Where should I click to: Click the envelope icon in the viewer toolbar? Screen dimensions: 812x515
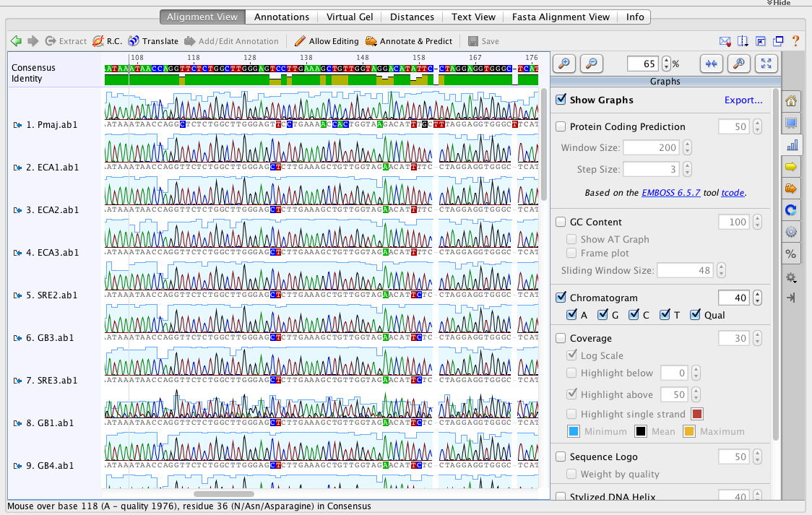pyautogui.click(x=725, y=41)
